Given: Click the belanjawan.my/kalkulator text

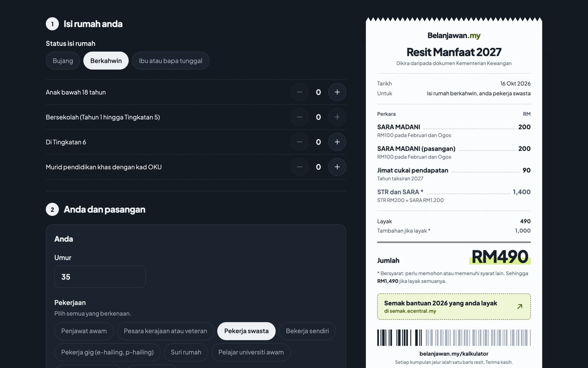Looking at the screenshot, I should coord(454,354).
